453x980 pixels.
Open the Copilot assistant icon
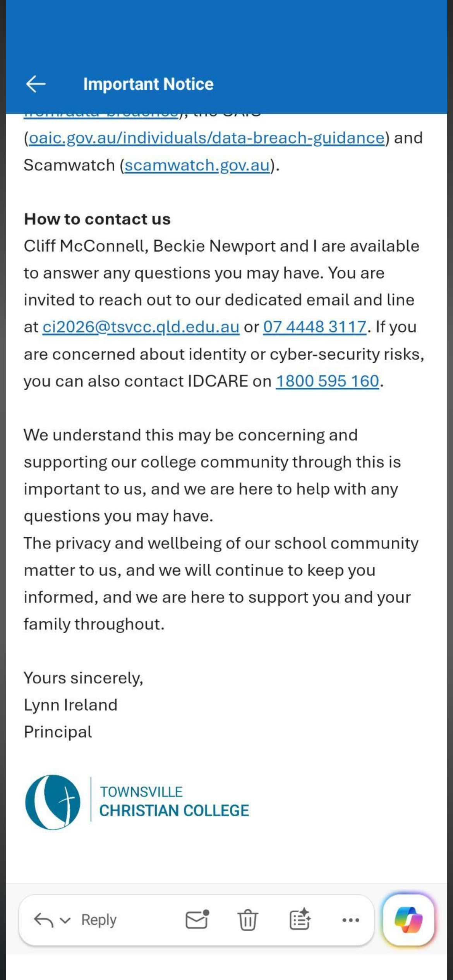pos(408,920)
